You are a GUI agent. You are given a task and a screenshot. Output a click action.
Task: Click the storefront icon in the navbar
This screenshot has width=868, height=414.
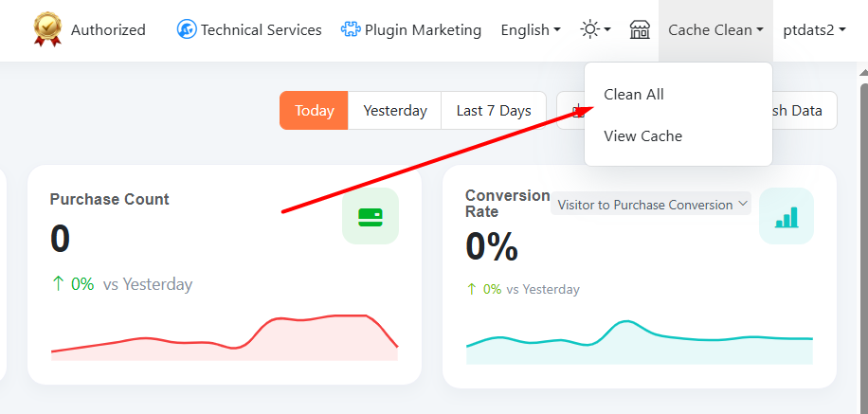pyautogui.click(x=640, y=29)
